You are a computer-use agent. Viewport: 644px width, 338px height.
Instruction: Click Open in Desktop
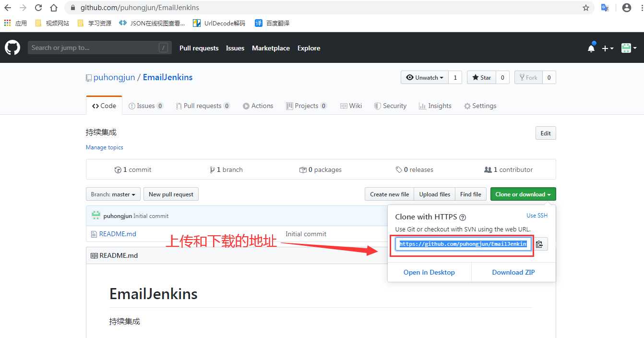point(429,272)
